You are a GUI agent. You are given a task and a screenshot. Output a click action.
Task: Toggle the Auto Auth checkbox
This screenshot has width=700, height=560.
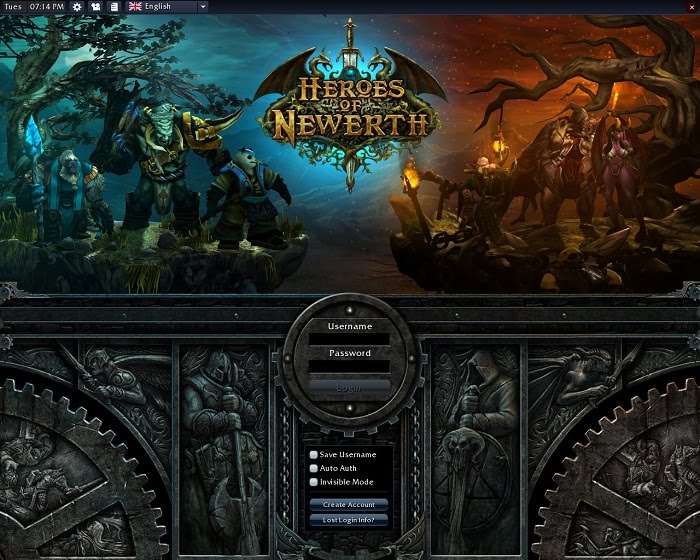[x=314, y=468]
